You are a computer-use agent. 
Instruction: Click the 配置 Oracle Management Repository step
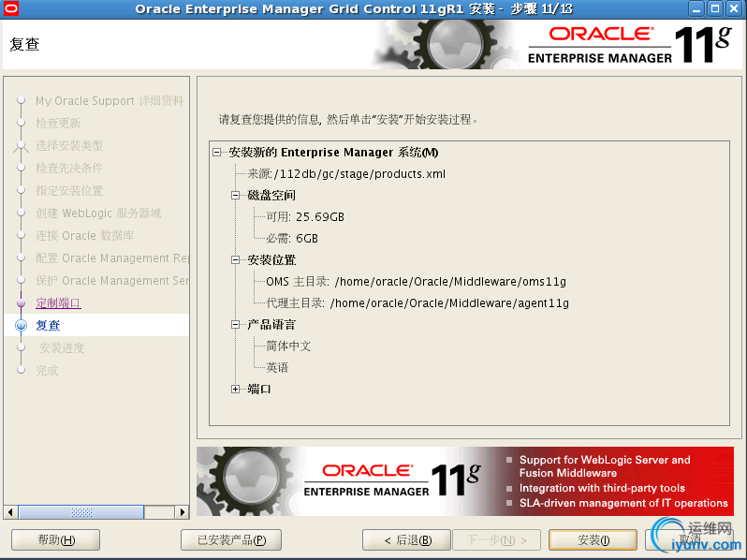(x=112, y=258)
